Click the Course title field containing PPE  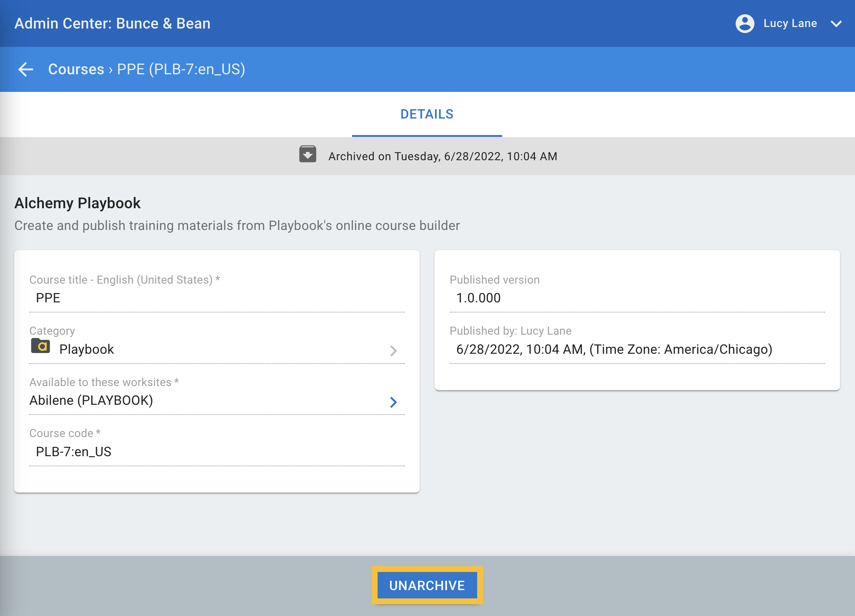(217, 298)
